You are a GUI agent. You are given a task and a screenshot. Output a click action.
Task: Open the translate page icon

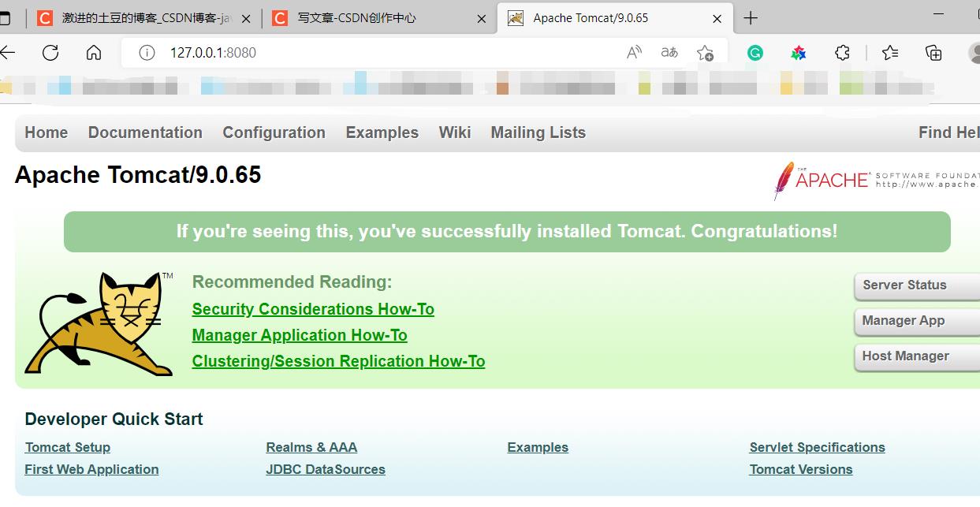pos(669,53)
